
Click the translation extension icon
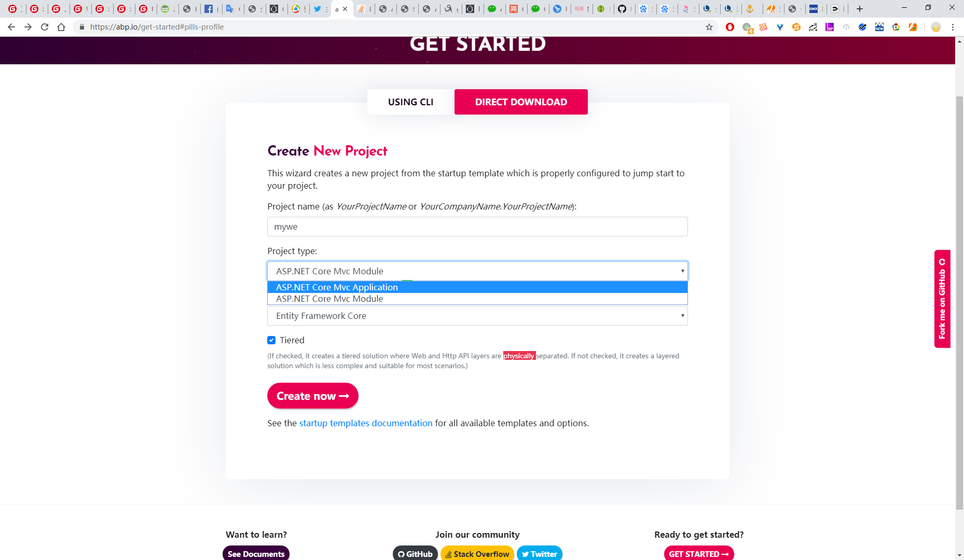pos(812,26)
